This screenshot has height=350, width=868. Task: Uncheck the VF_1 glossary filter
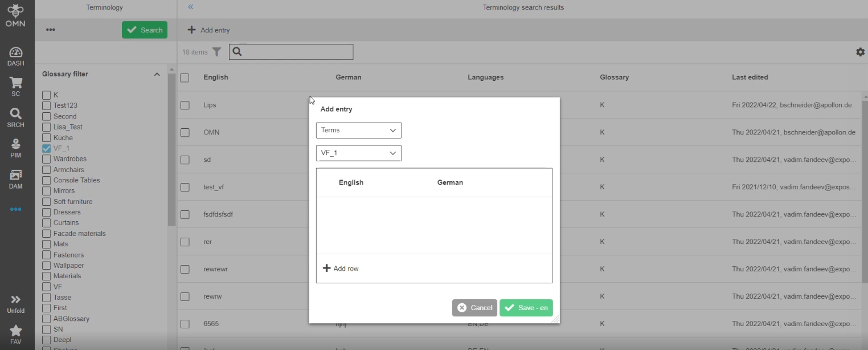(47, 148)
